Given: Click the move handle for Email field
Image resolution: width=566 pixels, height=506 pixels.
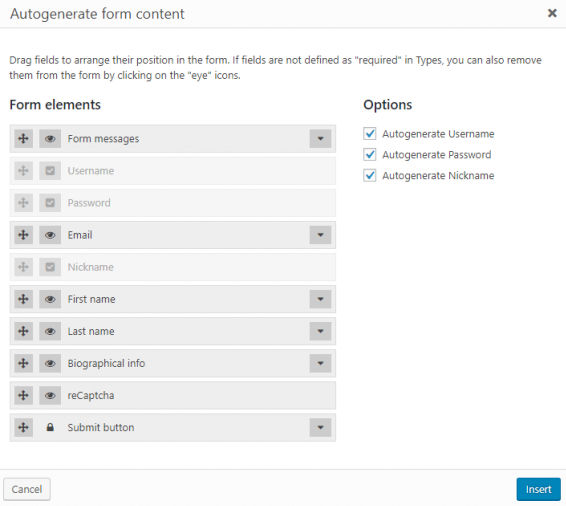Looking at the screenshot, I should (23, 235).
